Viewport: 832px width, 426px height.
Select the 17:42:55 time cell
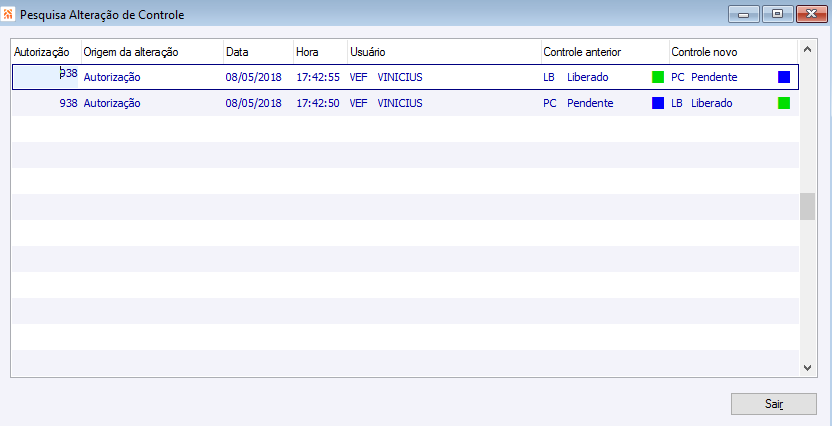(x=318, y=77)
